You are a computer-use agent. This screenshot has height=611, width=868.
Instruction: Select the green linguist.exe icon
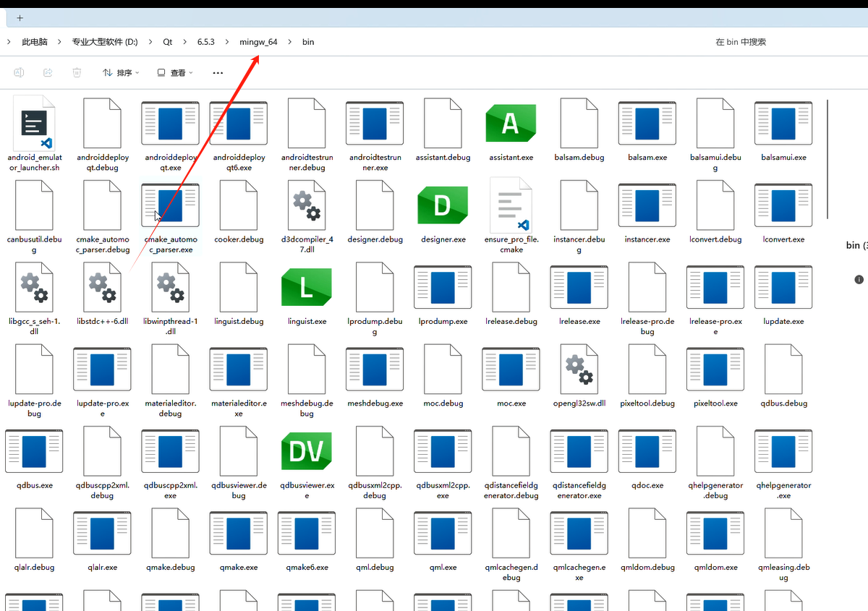[306, 287]
